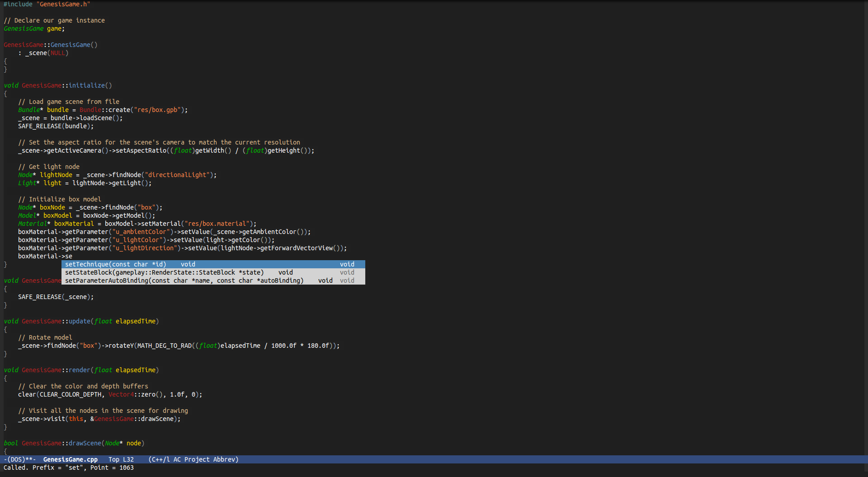868x477 pixels.
Task: Choose setStateBlock completion entry
Action: (x=213, y=272)
